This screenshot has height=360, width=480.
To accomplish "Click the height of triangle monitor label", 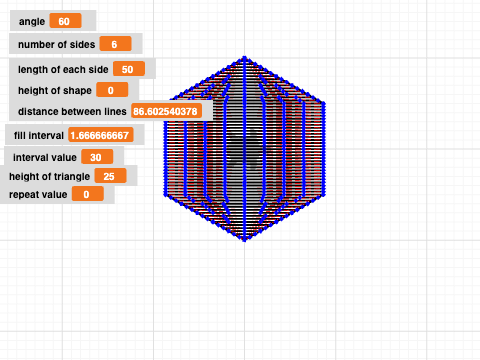I will pos(50,176).
